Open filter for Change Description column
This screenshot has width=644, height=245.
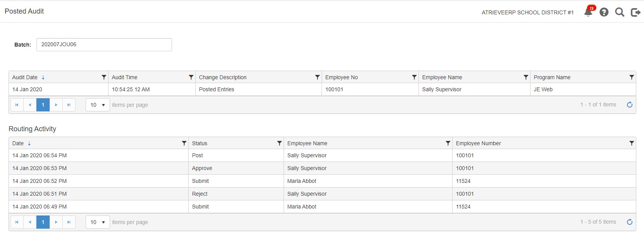point(317,77)
